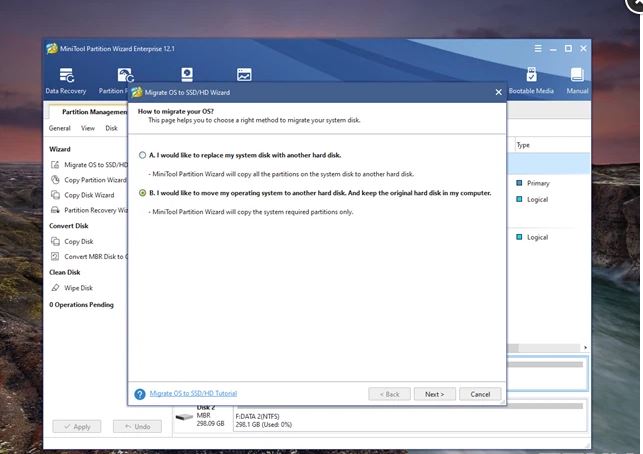Close the Migrate OS wizard dialog
The height and width of the screenshot is (454, 643).
pos(498,92)
